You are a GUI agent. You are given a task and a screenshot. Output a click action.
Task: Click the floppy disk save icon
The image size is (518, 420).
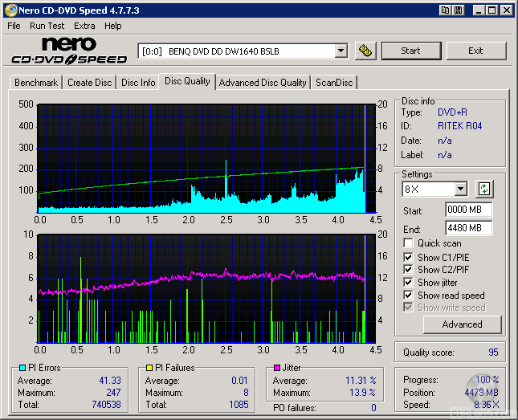pos(458,10)
